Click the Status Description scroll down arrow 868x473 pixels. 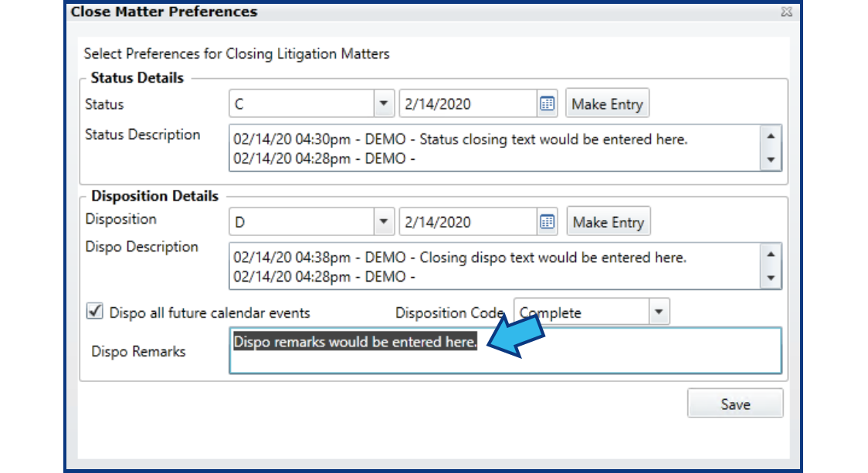coord(771,160)
